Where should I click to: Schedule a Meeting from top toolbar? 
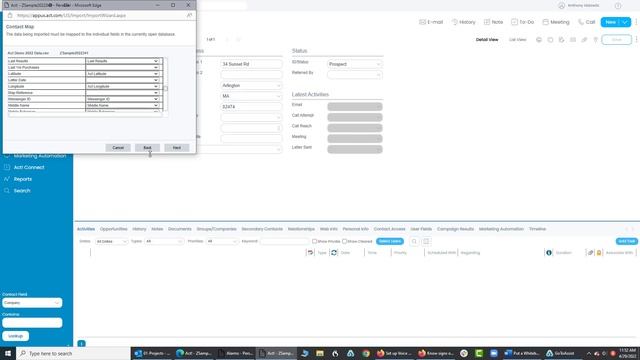click(x=556, y=22)
